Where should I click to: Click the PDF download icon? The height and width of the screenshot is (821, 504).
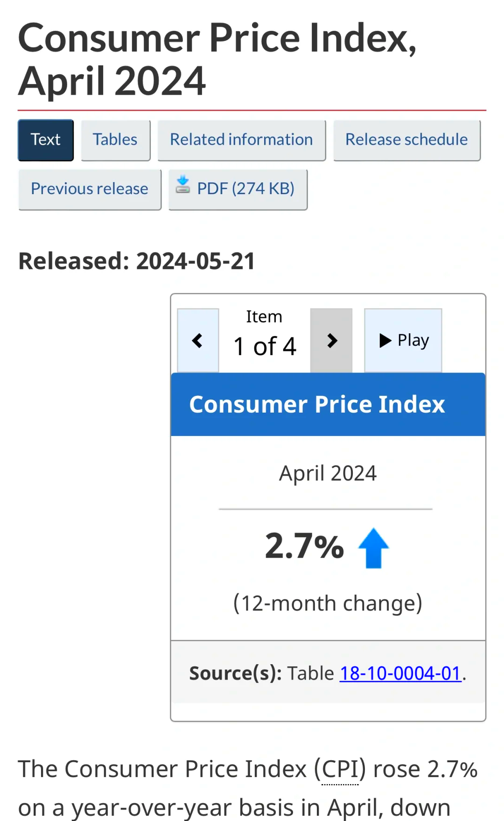(x=182, y=185)
